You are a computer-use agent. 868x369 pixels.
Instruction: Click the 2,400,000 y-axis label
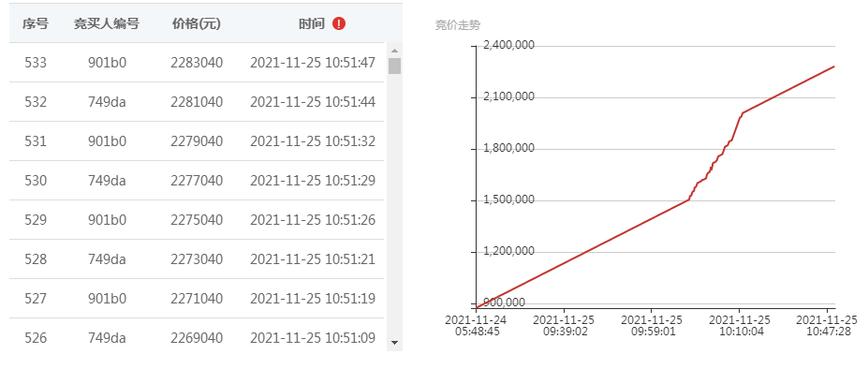tap(508, 46)
